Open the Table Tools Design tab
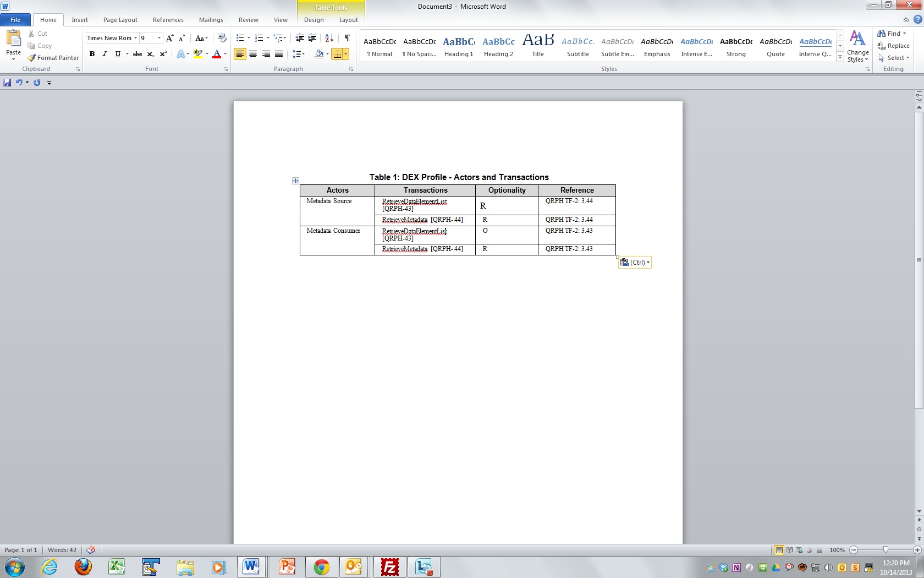 click(x=313, y=20)
